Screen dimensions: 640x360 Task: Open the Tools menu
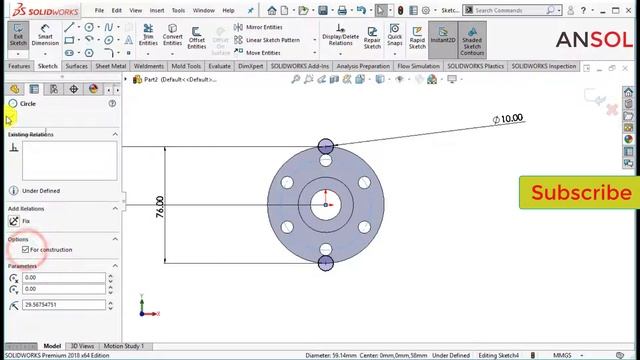pyautogui.click(x=178, y=11)
